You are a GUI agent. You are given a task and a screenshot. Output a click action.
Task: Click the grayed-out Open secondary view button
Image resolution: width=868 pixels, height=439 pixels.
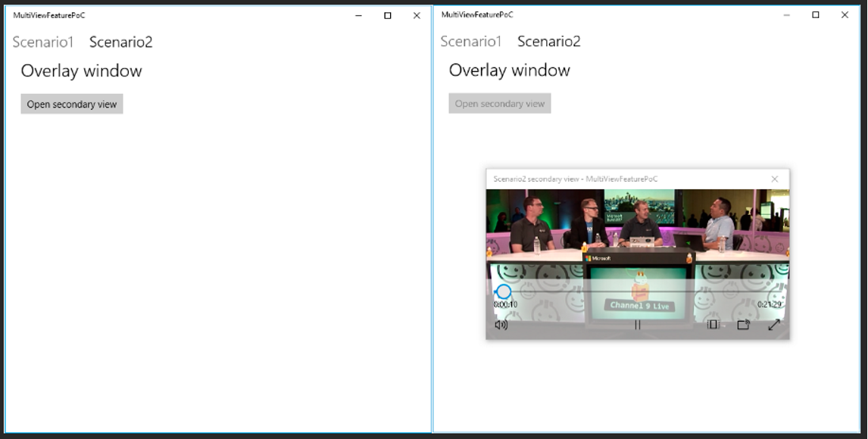point(500,103)
